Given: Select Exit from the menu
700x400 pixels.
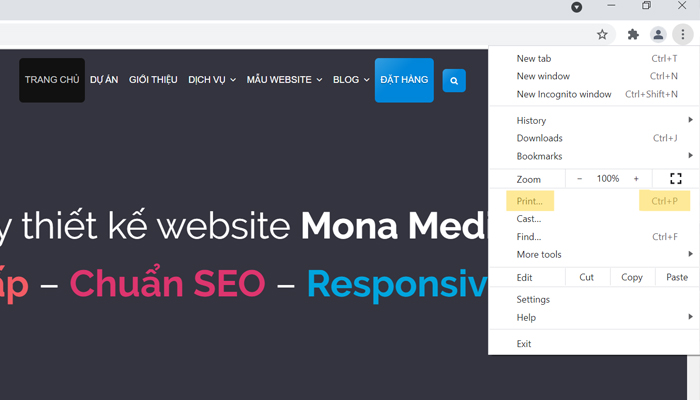Looking at the screenshot, I should click(x=594, y=344).
